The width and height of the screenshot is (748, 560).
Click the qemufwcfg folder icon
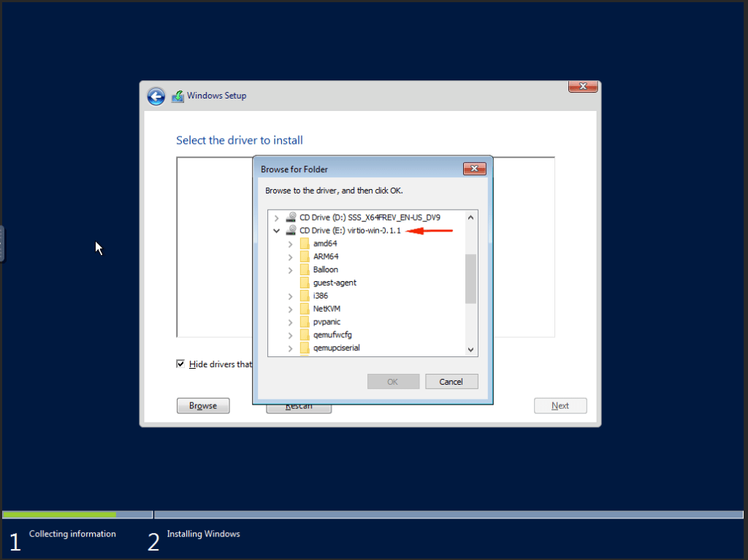click(x=303, y=334)
